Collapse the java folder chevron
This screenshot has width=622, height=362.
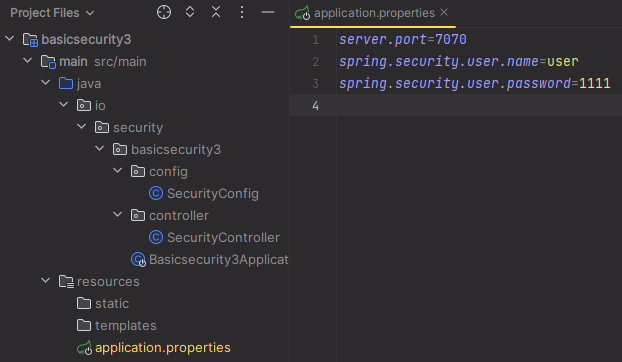[x=46, y=83]
